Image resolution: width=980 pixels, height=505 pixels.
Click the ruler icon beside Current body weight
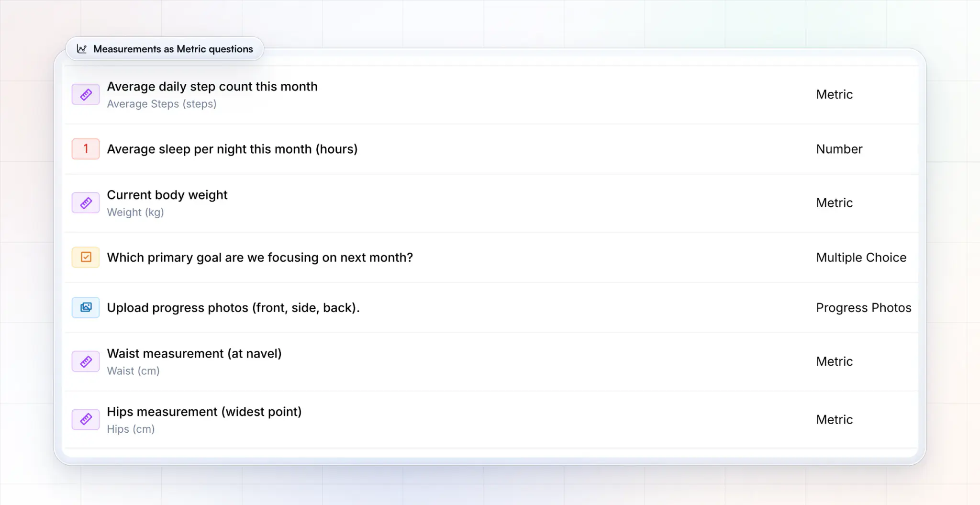pos(86,203)
